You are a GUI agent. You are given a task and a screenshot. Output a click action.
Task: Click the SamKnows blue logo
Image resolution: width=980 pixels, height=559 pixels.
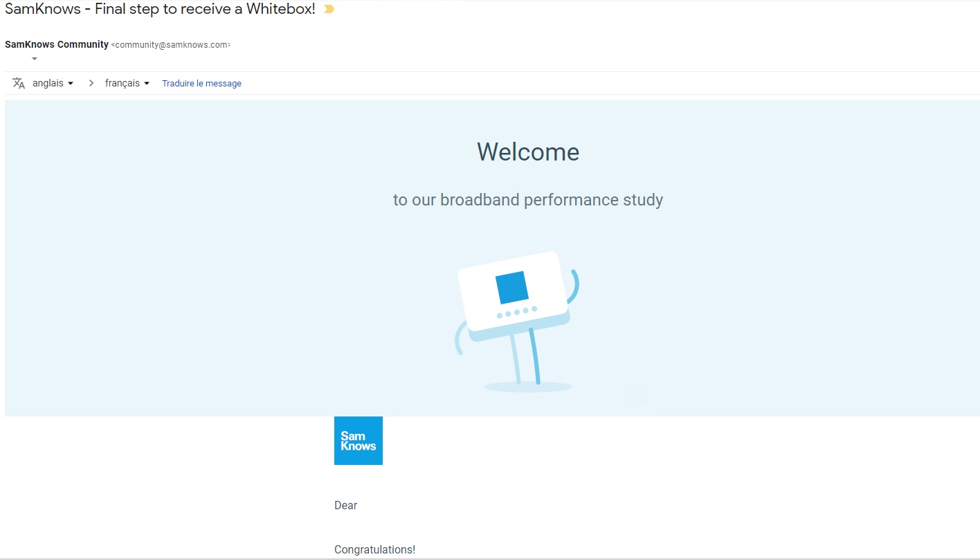[x=358, y=441]
